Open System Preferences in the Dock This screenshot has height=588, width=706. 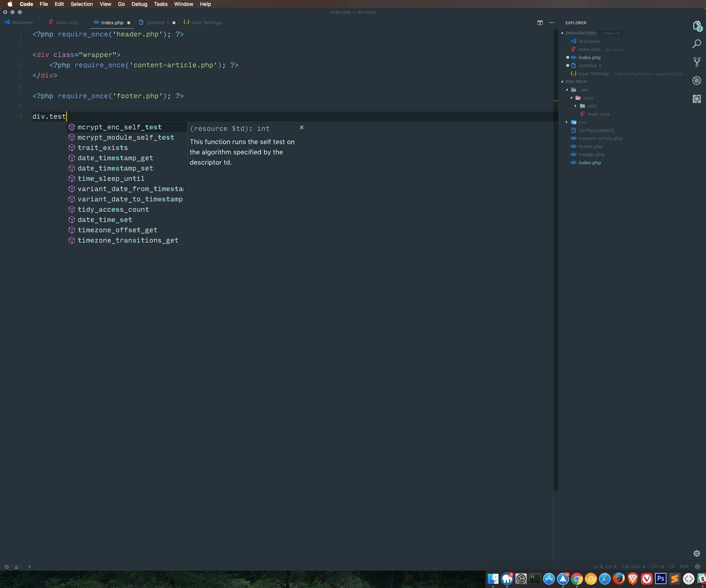[521, 579]
